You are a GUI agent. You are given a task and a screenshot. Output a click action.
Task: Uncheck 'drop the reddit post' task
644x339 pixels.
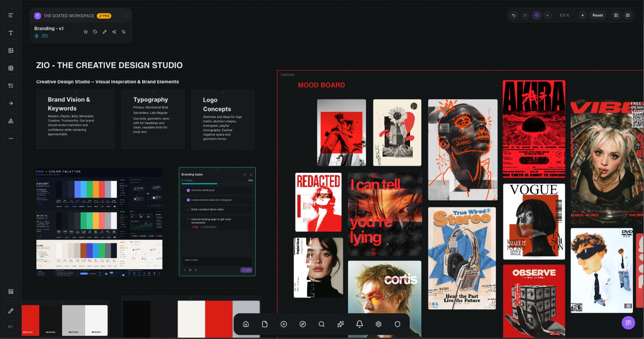[188, 190]
